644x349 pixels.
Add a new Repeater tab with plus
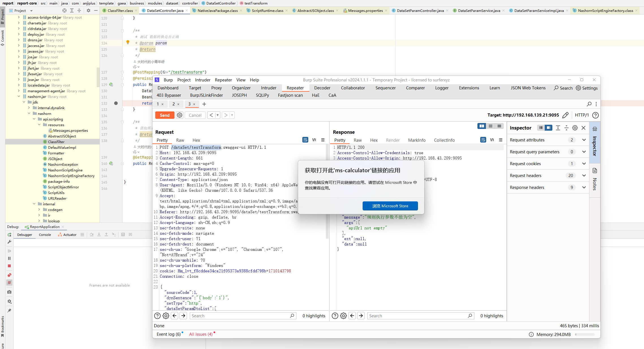coord(204,104)
